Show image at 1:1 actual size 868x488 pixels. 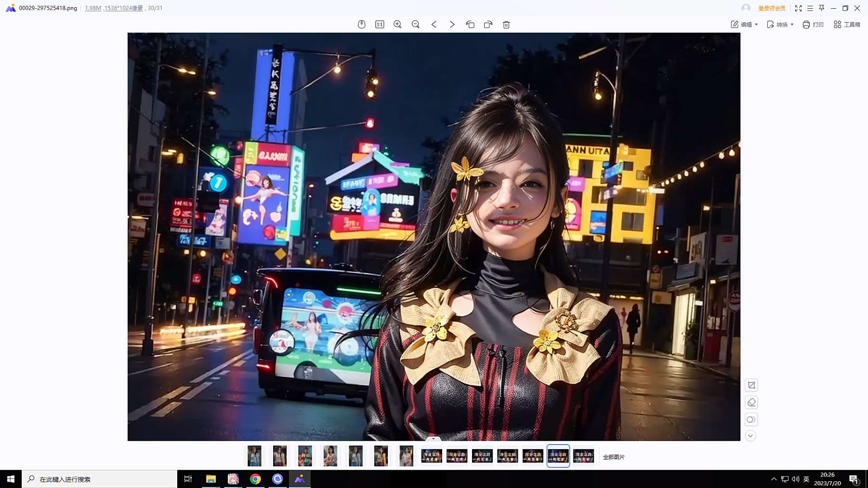pyautogui.click(x=380, y=25)
